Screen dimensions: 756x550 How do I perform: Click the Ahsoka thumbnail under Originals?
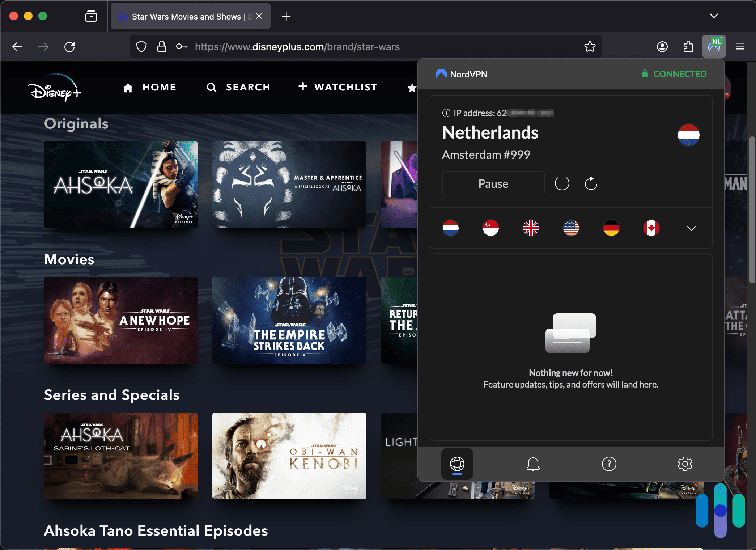(121, 183)
